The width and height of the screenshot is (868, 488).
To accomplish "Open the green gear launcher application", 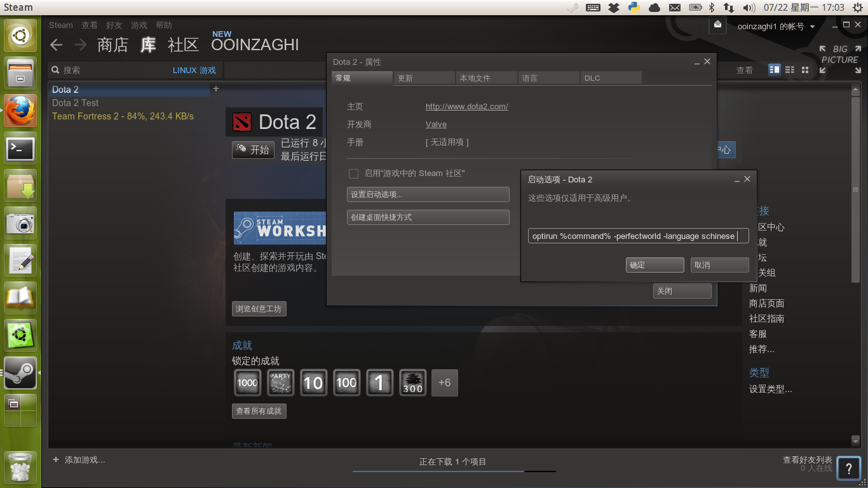I will pyautogui.click(x=20, y=335).
